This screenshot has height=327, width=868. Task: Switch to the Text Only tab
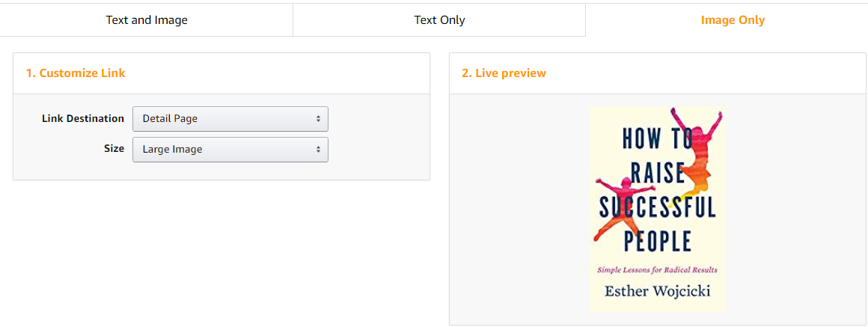439,20
